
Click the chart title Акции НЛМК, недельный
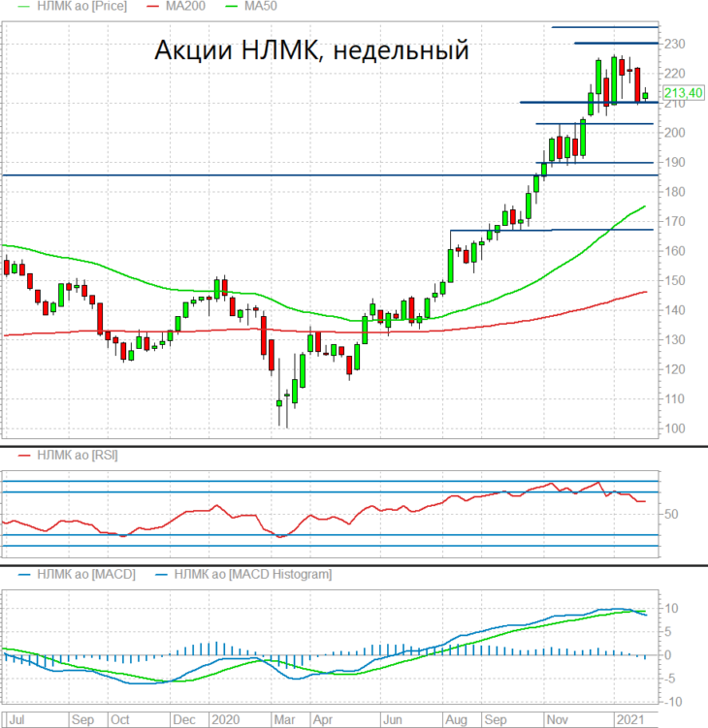311,49
